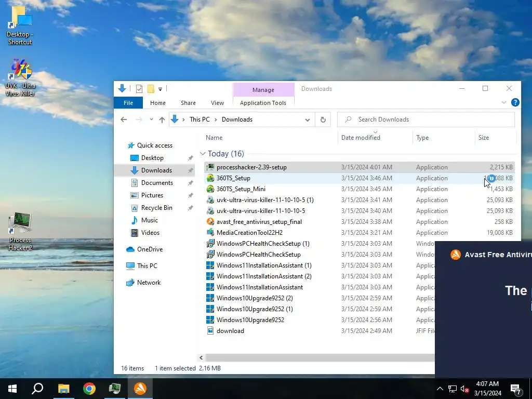532x399 pixels.
Task: Open Avast icon in the taskbar
Action: [x=140, y=389]
